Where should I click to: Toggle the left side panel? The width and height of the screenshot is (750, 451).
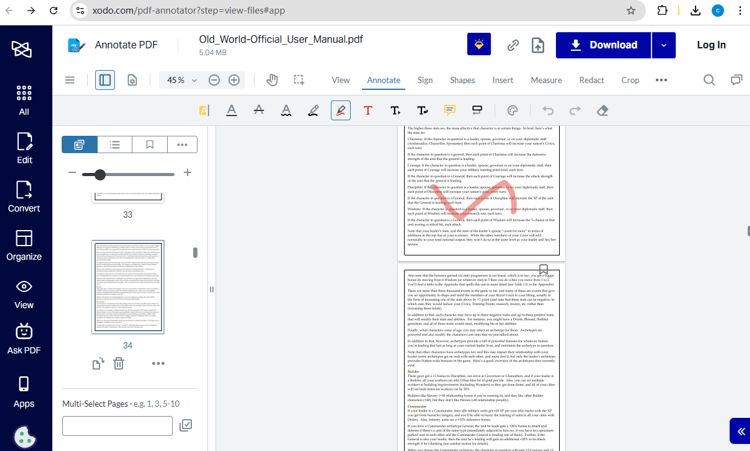[105, 80]
